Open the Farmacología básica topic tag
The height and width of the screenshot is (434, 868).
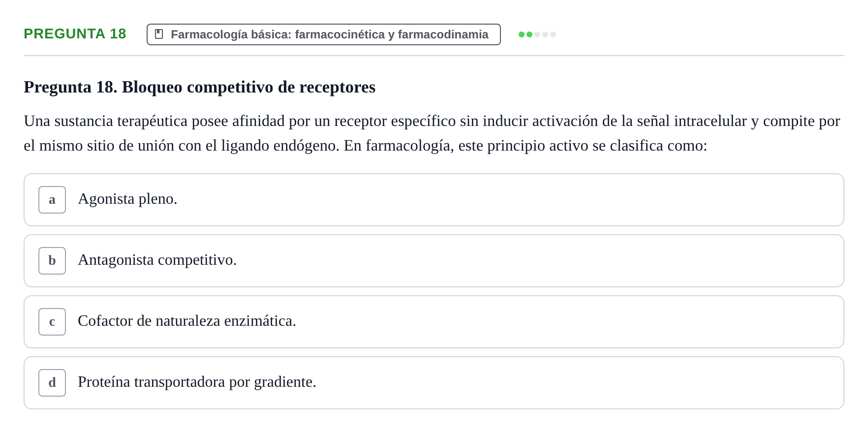pos(324,34)
